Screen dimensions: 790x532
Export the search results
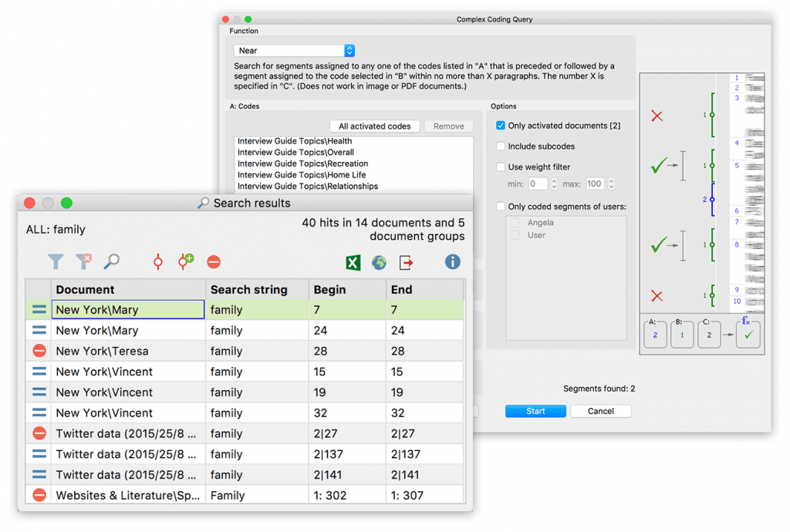pyautogui.click(x=403, y=263)
